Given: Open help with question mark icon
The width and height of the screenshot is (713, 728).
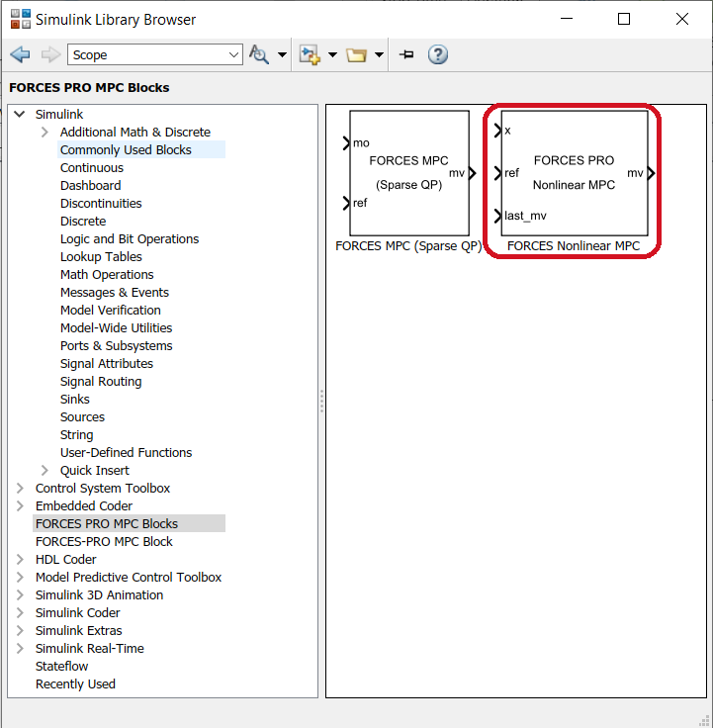Looking at the screenshot, I should pyautogui.click(x=438, y=54).
